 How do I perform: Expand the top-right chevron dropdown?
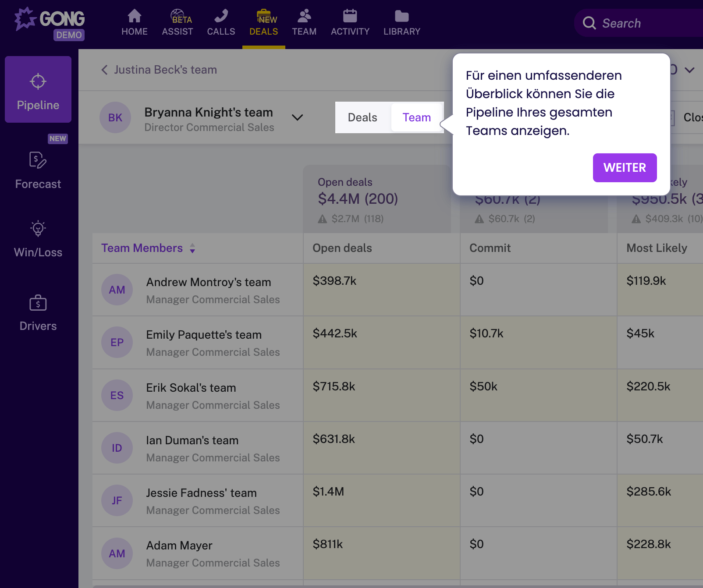pos(689,70)
